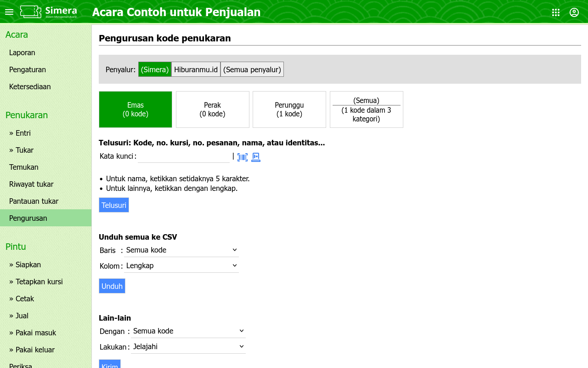Expand the Entri sidebar item
This screenshot has width=588, height=368.
46,133
